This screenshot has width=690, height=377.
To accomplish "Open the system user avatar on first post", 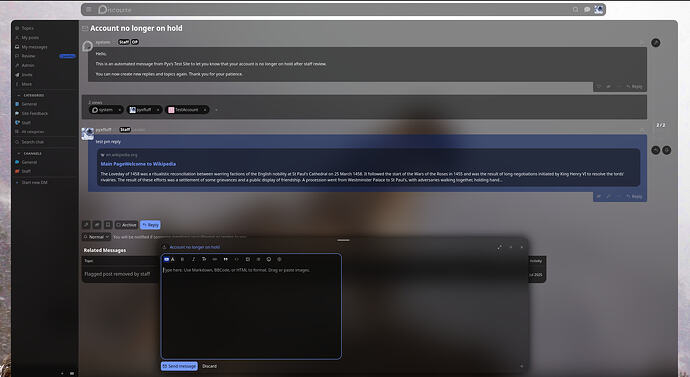I will [x=88, y=46].
